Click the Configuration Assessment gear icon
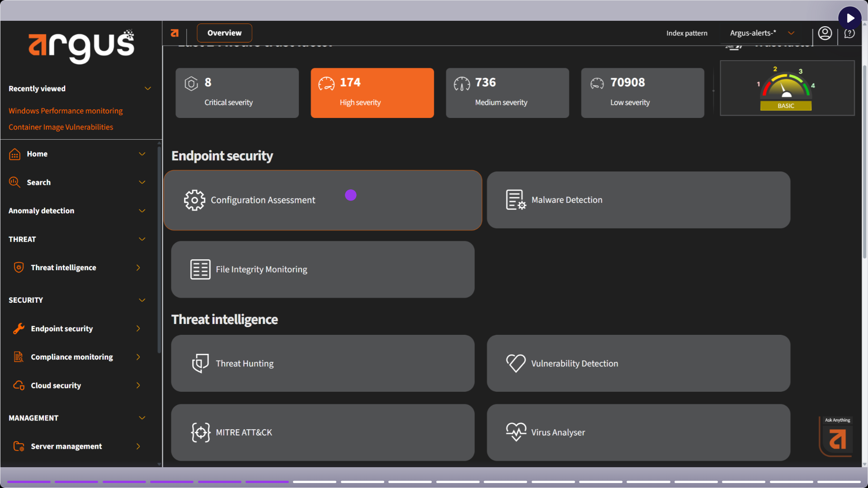 pos(194,200)
